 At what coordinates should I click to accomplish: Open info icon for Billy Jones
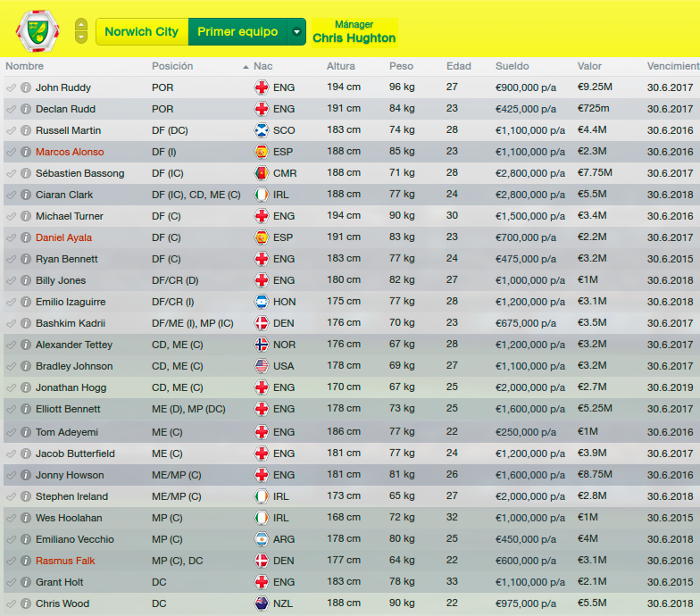(26, 280)
